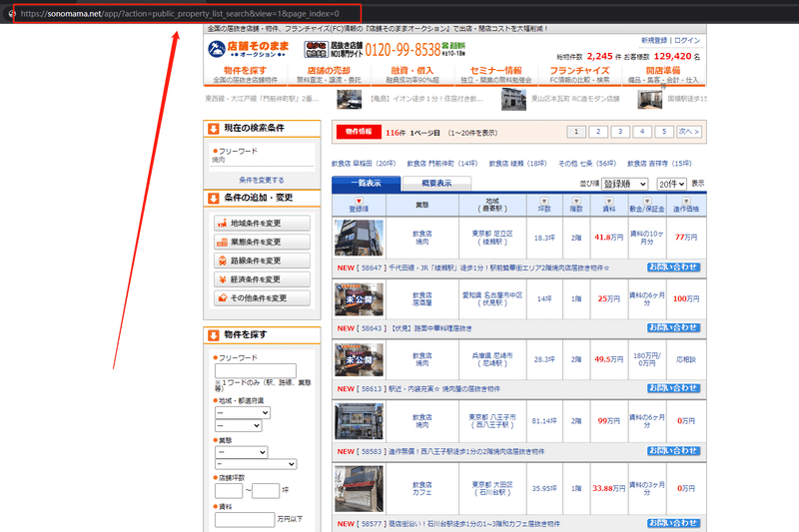Open thumbnail of 八王子市 西八王子駅 listing
The height and width of the screenshot is (532, 799).
point(360,421)
